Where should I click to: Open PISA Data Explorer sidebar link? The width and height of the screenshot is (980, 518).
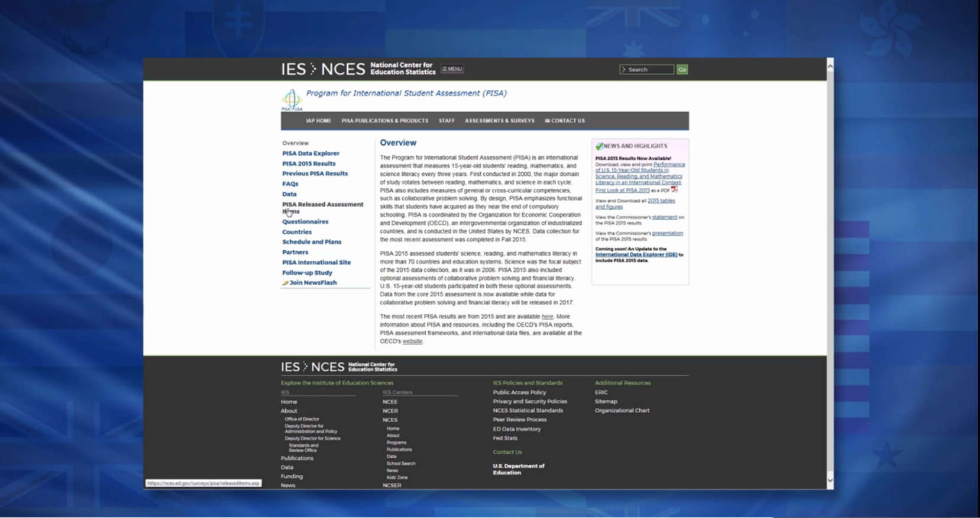311,153
